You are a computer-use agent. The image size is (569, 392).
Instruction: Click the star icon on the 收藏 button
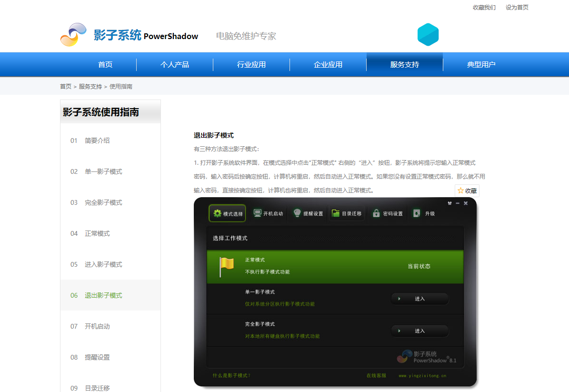(460, 190)
